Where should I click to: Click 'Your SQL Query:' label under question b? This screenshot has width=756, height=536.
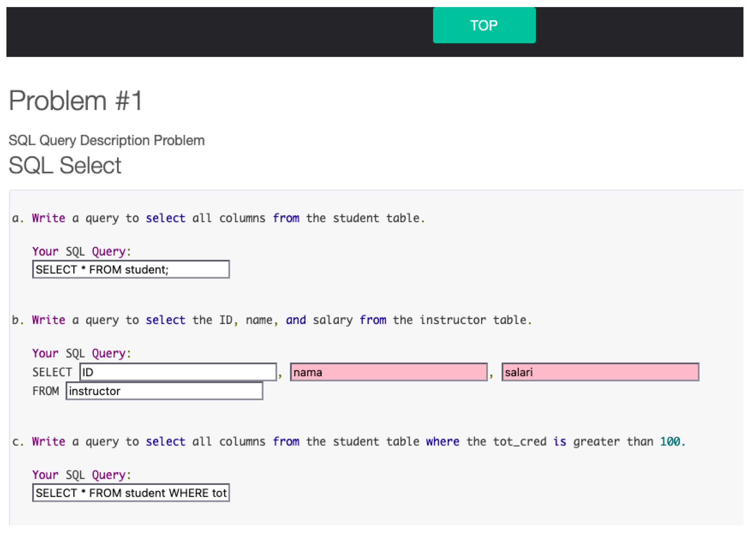82,353
